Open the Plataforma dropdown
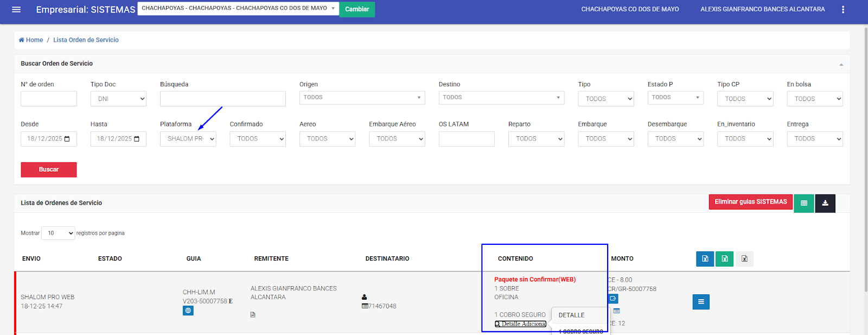Image resolution: width=868 pixels, height=335 pixels. [188, 139]
